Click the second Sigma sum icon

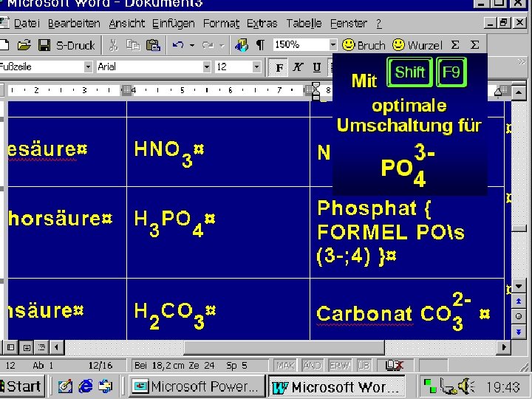click(474, 45)
